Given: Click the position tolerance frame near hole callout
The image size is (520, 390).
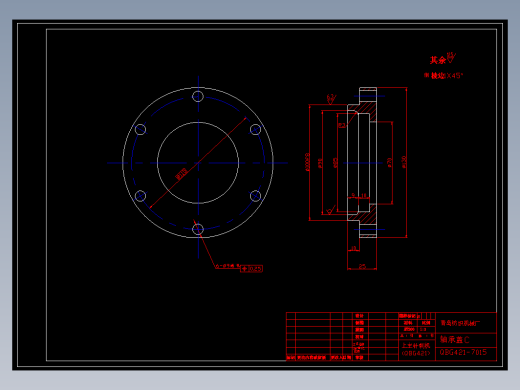Looking at the screenshot, I should click(251, 268).
